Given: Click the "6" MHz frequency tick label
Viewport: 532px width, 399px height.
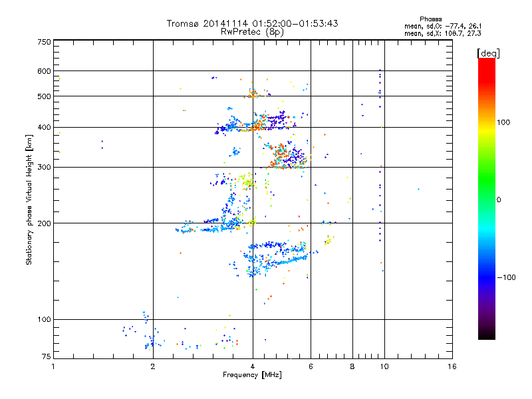Looking at the screenshot, I should point(311,366).
